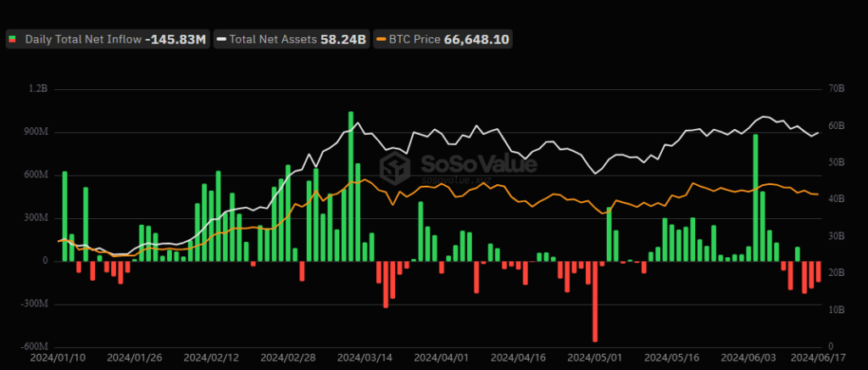Toggle the BTC Price series

(415, 39)
